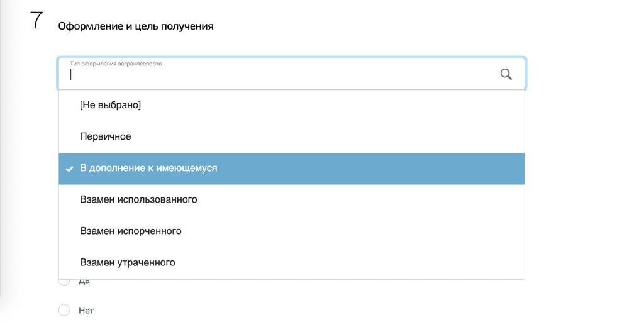This screenshot has height=322, width=644.
Task: Click the Оформление и цель получения heading
Action: pos(136,26)
